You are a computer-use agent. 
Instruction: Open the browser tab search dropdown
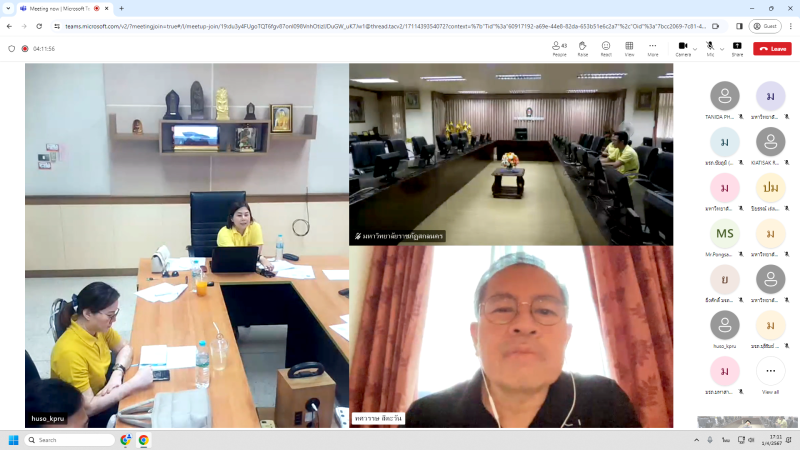click(x=8, y=8)
